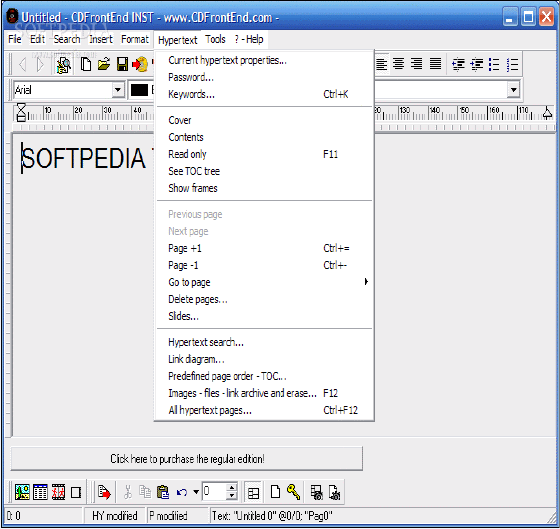560x529 pixels.
Task: Open the Edit menu
Action: (37, 39)
